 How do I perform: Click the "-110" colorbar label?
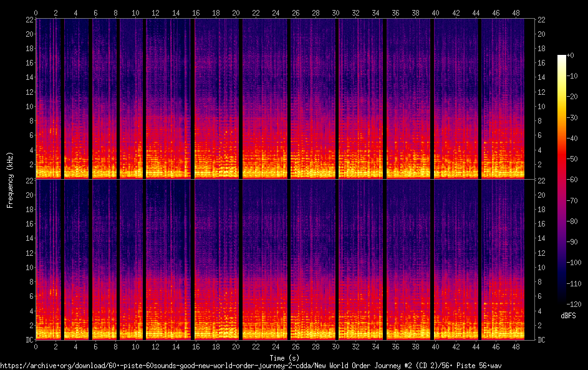pyautogui.click(x=574, y=284)
